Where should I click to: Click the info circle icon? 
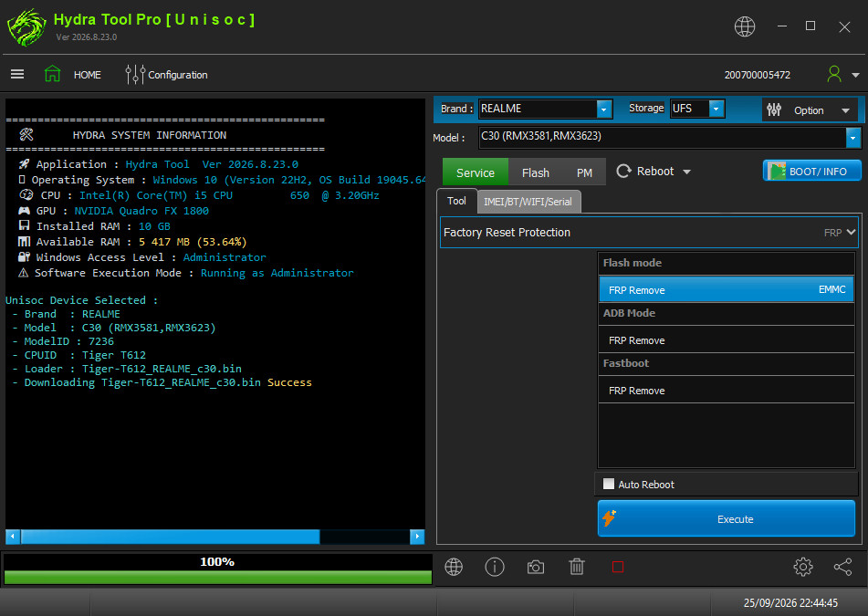tap(495, 567)
